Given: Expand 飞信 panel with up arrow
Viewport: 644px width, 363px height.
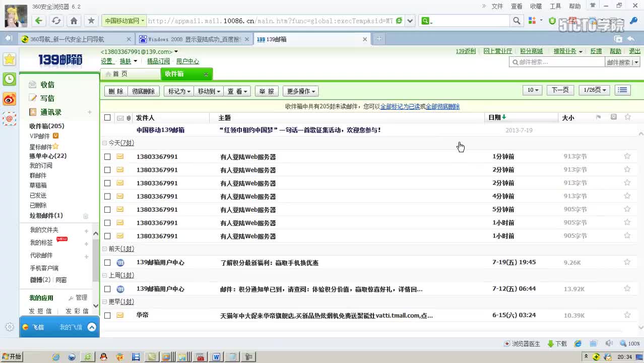Looking at the screenshot, I should (92, 327).
